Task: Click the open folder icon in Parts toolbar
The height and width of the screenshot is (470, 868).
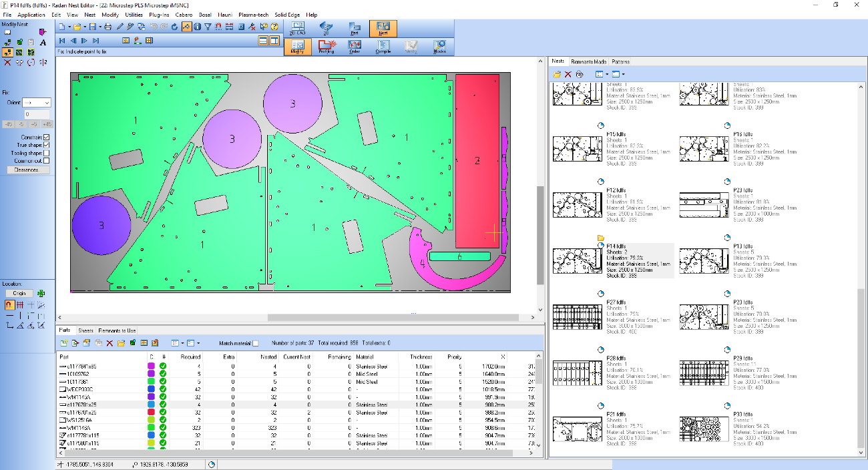Action: click(122, 343)
